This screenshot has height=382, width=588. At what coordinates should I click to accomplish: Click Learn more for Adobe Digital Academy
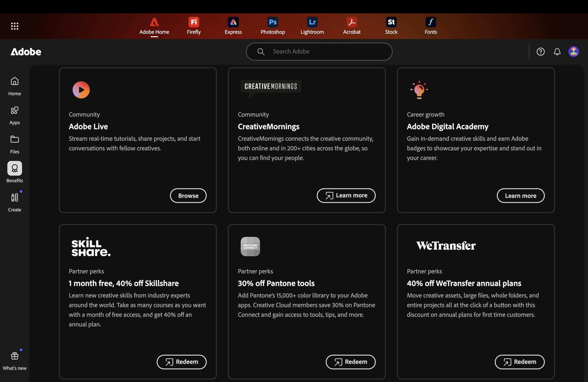click(520, 196)
